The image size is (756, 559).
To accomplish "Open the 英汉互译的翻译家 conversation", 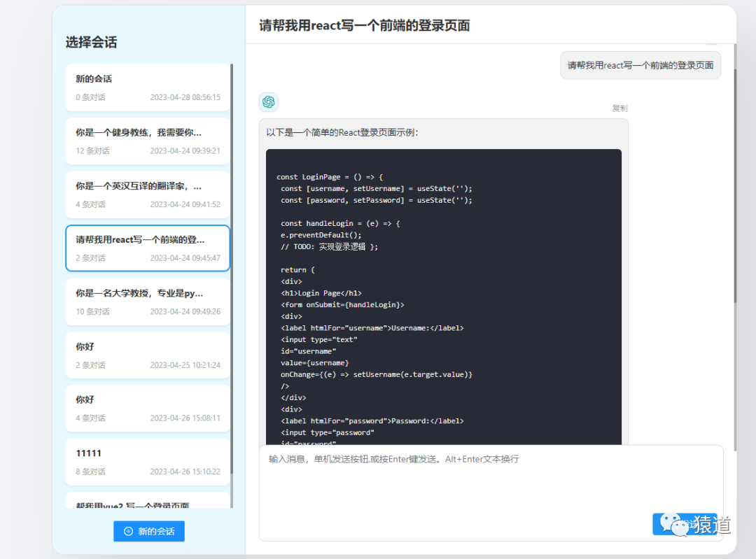I will (x=147, y=193).
